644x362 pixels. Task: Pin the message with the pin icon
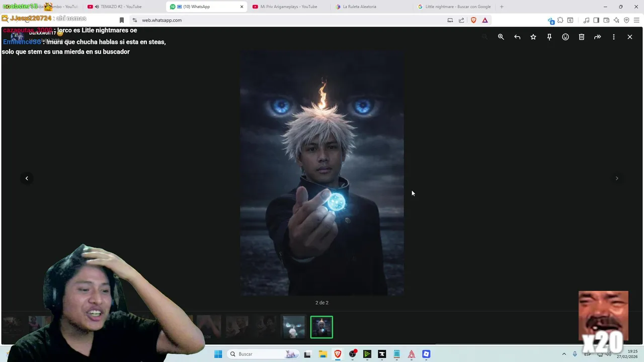[x=549, y=37]
